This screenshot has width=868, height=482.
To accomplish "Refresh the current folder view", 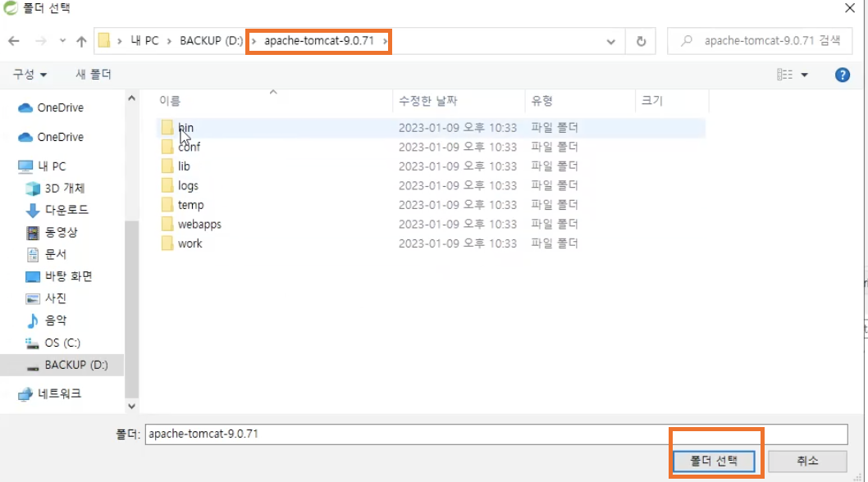I will click(x=641, y=42).
